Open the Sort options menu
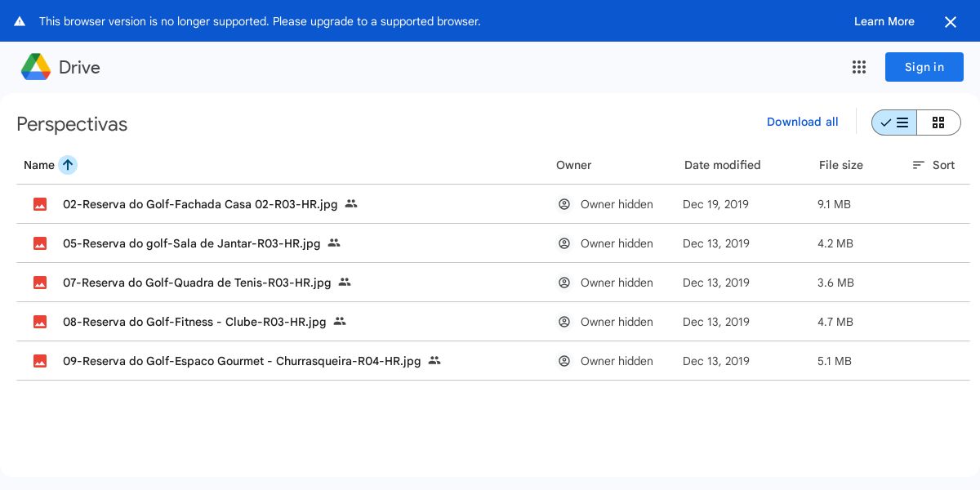The image size is (980, 490). (933, 165)
